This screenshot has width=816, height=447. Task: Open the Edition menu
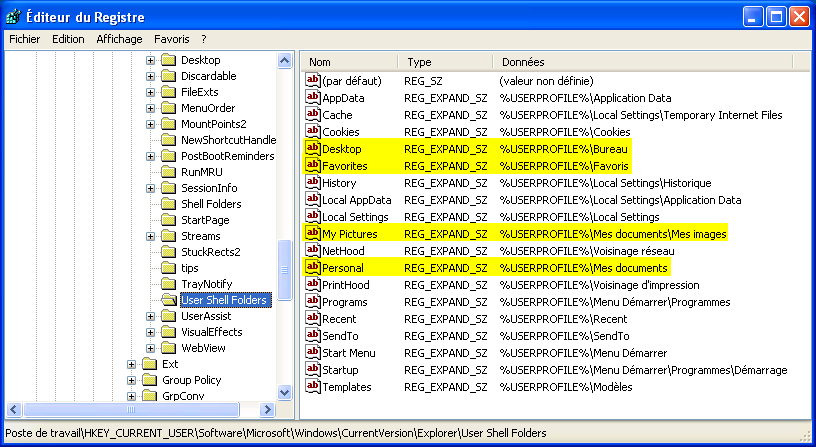[68, 39]
